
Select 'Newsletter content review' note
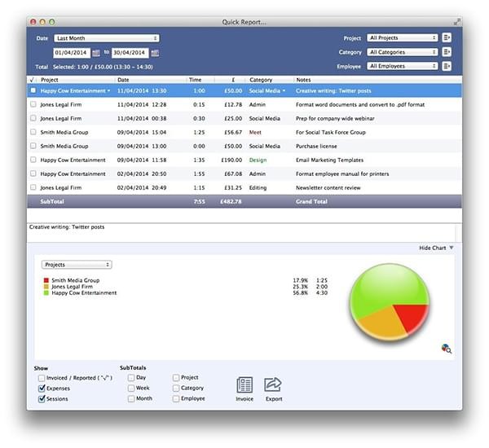point(328,187)
